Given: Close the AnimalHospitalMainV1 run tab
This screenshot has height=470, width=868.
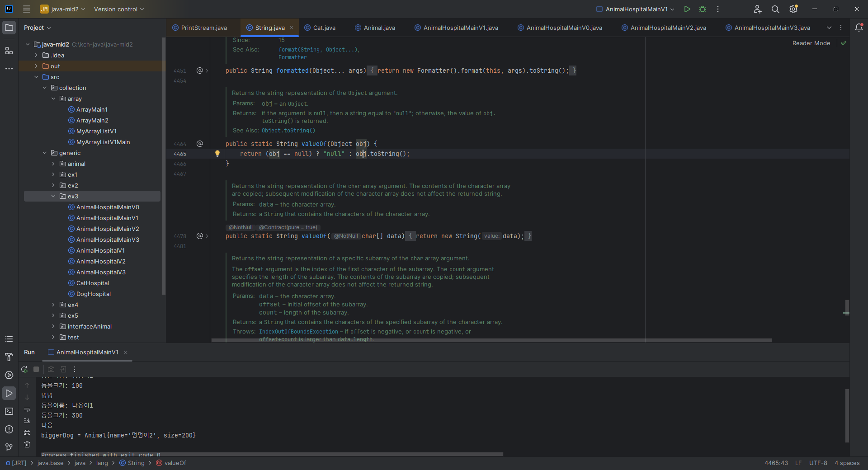Looking at the screenshot, I should click(126, 352).
